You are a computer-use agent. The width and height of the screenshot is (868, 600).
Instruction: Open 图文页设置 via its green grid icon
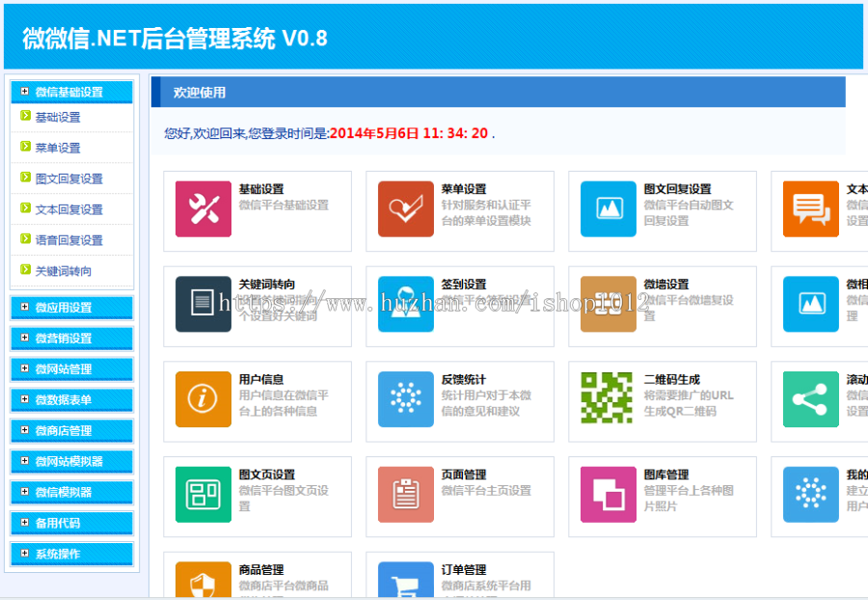[x=203, y=495]
